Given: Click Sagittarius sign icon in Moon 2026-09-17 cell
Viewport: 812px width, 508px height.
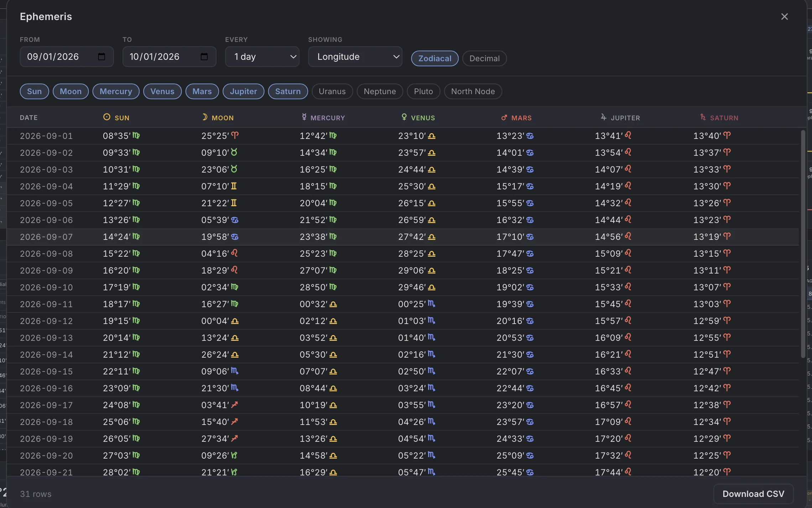Looking at the screenshot, I should click(234, 405).
